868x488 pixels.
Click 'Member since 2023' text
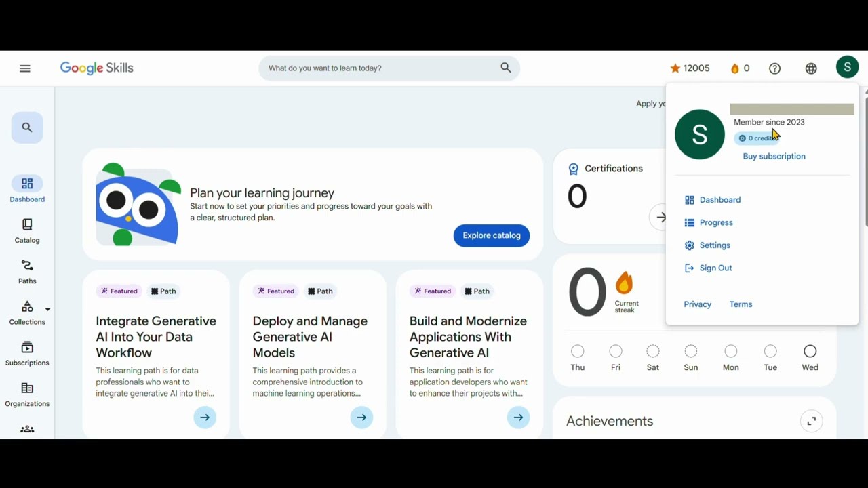tap(769, 122)
